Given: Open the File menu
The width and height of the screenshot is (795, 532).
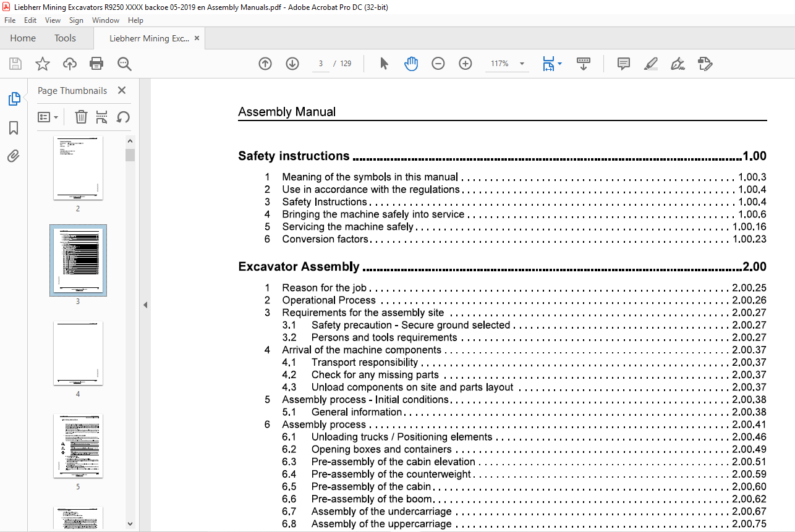Looking at the screenshot, I should [x=10, y=20].
